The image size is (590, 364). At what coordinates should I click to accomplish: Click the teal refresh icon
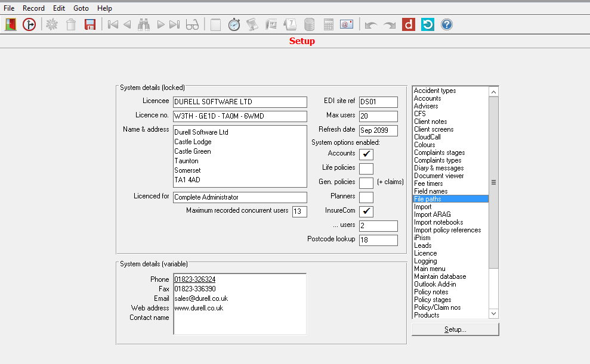pos(428,25)
